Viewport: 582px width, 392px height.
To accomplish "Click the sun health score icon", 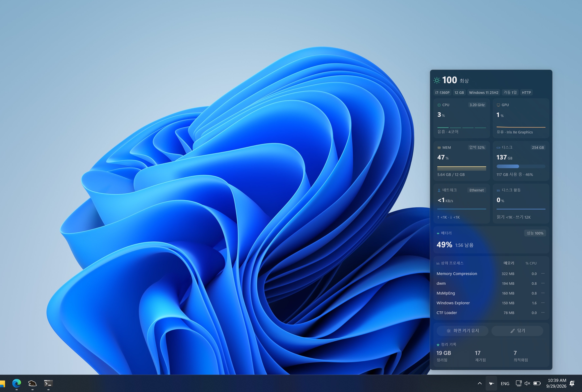I will [437, 80].
